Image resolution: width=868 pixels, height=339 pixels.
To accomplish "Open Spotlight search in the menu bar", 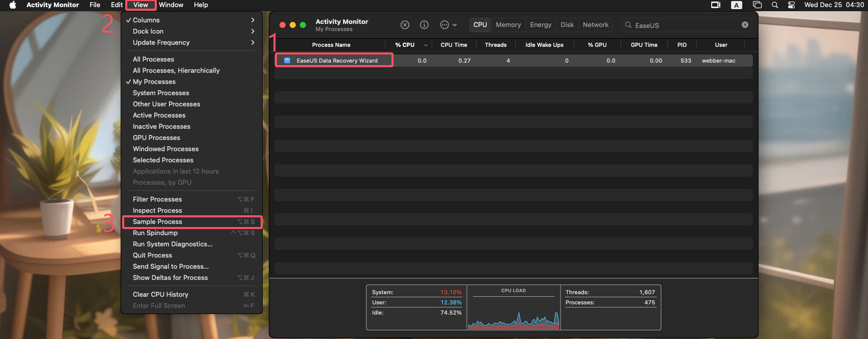I will point(775,5).
